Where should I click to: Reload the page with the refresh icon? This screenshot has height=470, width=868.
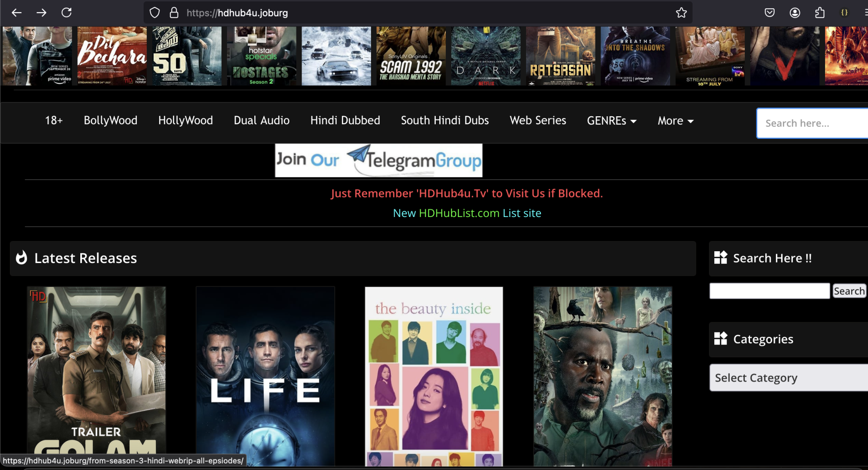(66, 13)
